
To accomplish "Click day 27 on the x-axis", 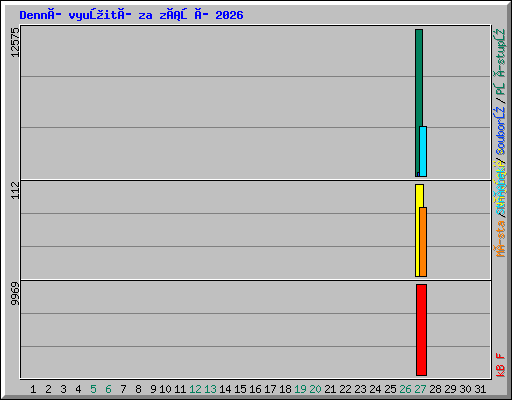I will 420,389.
